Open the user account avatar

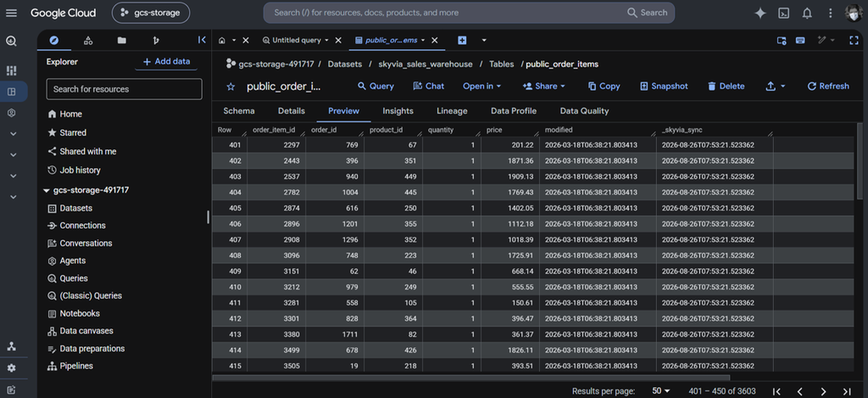tap(854, 14)
